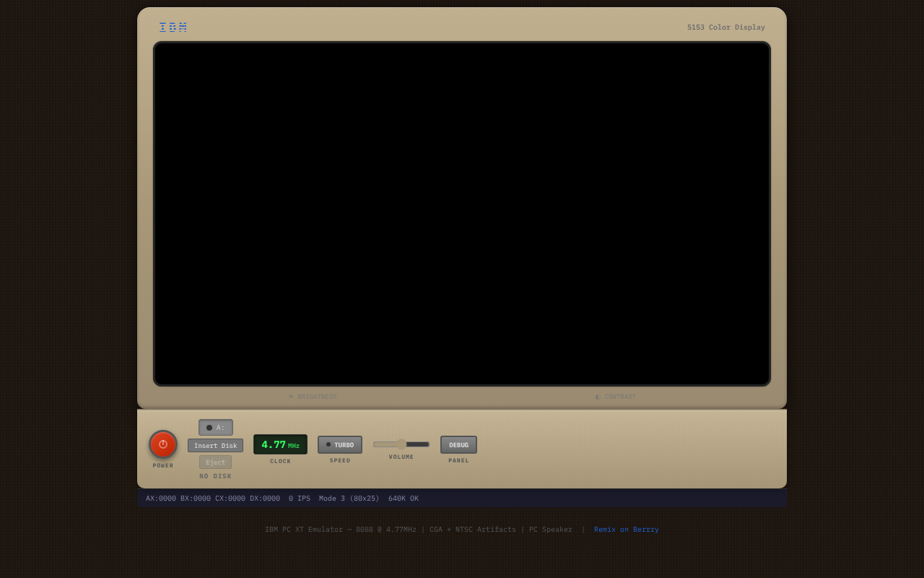
Task: Click the NO DISK status label
Action: (215, 475)
